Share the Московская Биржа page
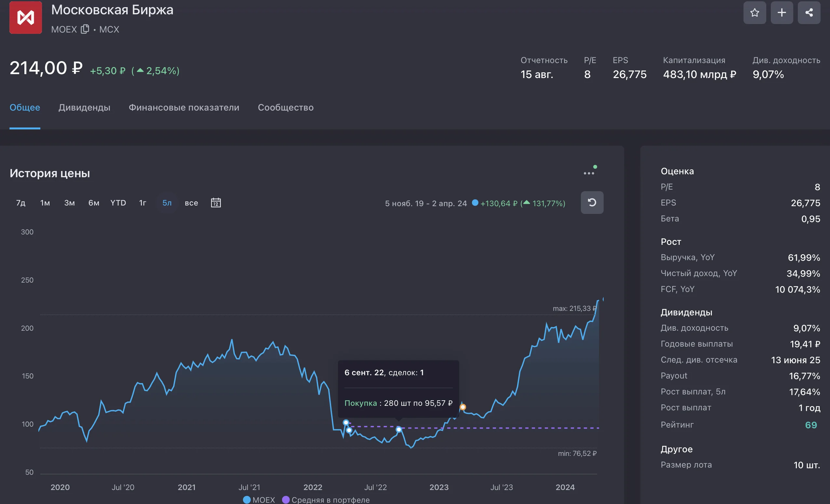Screen dimensions: 830x504 (x=809, y=13)
